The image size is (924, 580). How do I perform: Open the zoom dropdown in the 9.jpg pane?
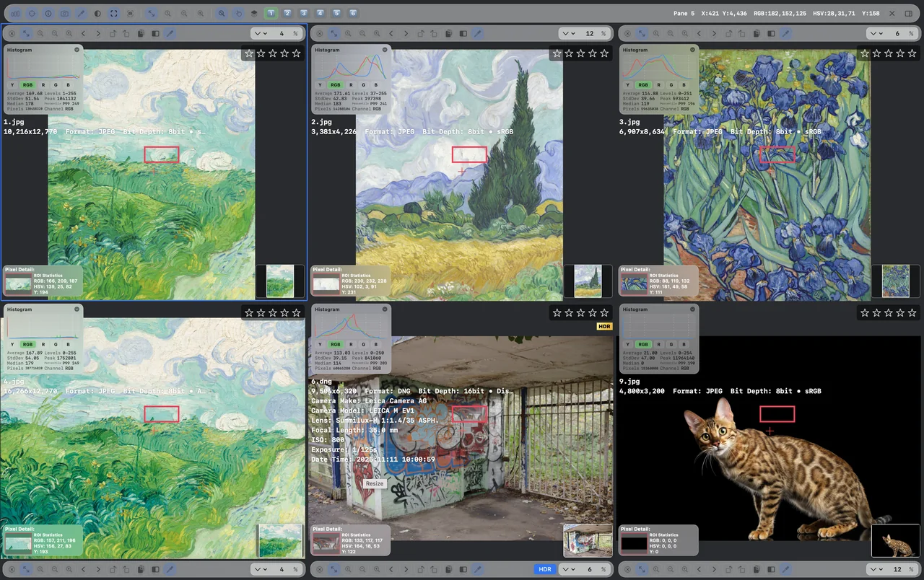pos(876,569)
